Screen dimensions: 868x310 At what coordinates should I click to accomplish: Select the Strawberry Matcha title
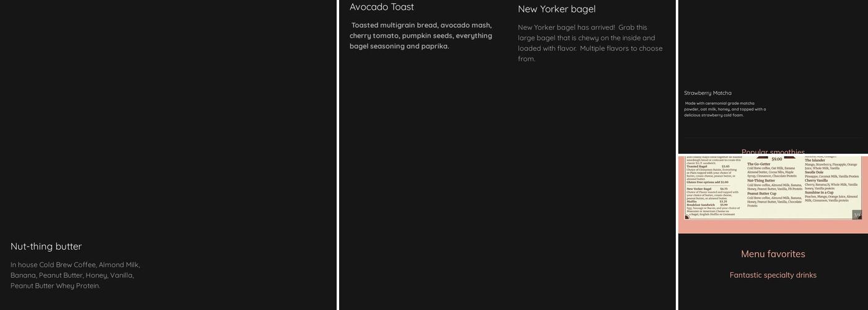(707, 93)
